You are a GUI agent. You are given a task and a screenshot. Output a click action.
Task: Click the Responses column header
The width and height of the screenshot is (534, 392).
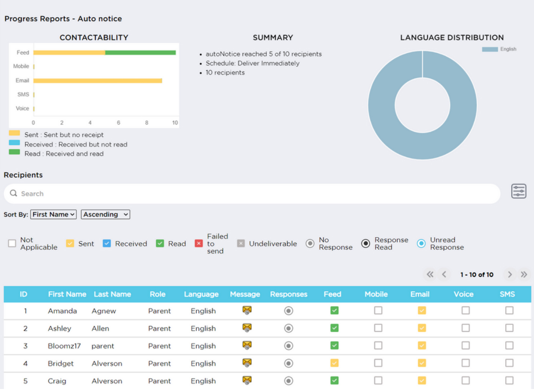(288, 294)
